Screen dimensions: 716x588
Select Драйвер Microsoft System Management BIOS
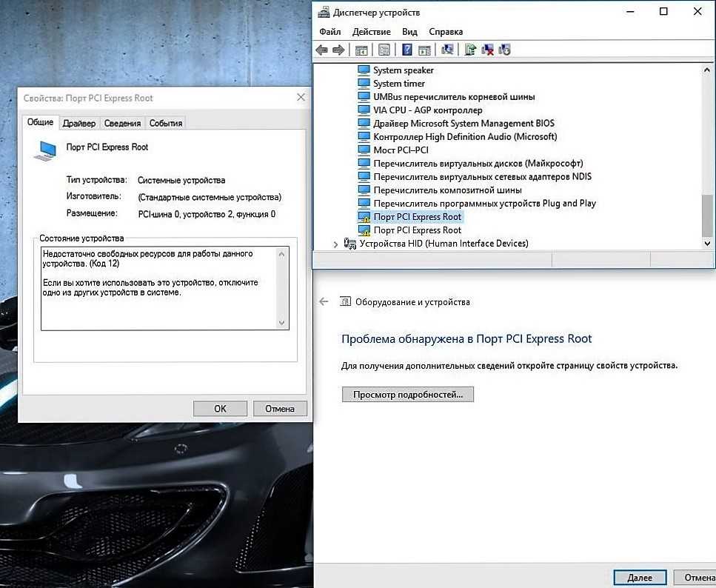[x=464, y=124]
